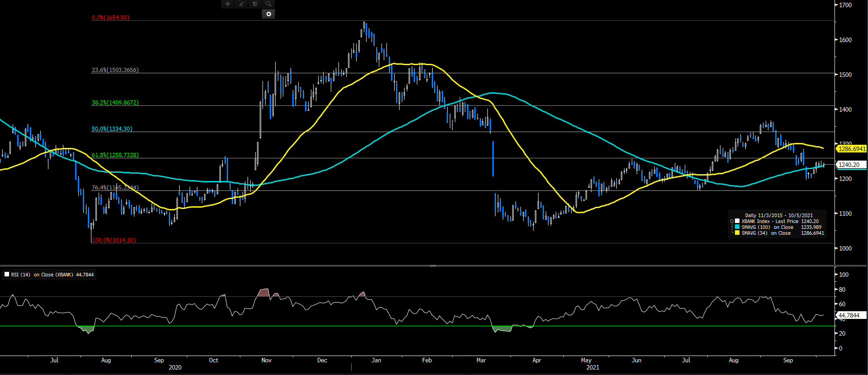Click the 0.0%(1654.50) Fibonacci level label
This screenshot has width=868, height=375.
coord(110,18)
